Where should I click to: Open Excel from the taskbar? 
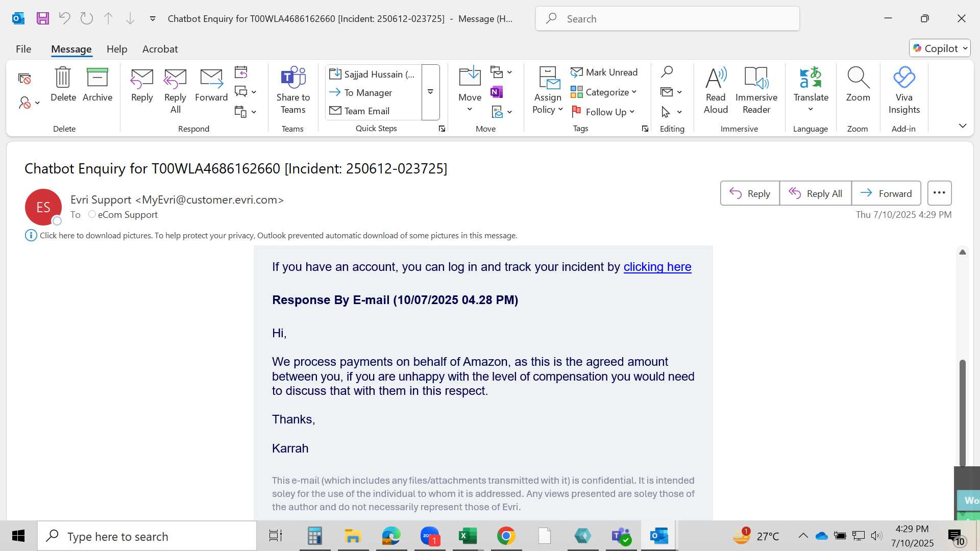coord(468,536)
